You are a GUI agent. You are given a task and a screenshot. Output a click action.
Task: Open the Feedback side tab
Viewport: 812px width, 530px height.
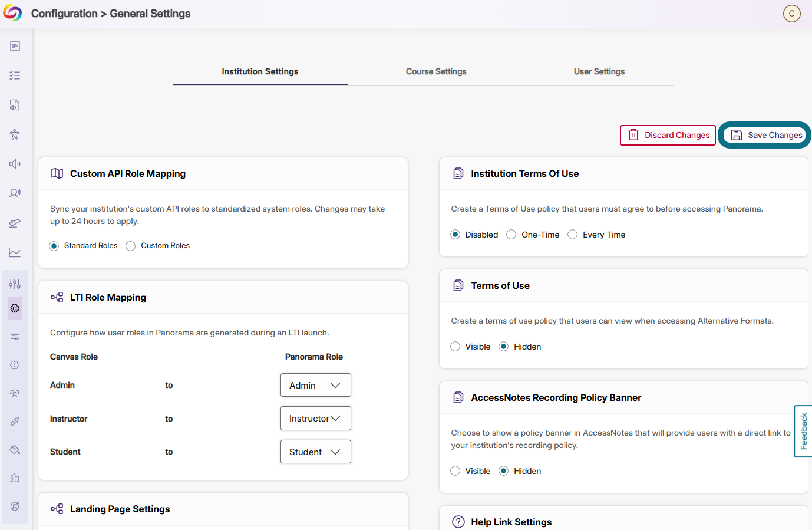[803, 431]
